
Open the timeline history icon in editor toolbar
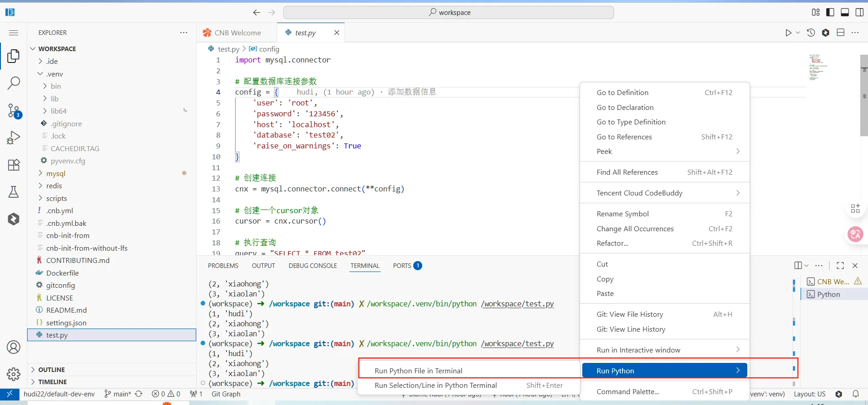pos(811,33)
